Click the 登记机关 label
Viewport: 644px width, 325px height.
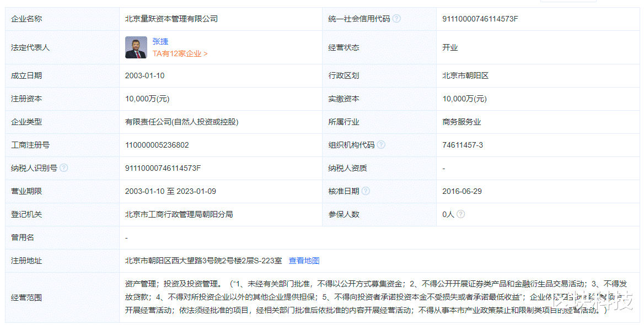tap(26, 214)
